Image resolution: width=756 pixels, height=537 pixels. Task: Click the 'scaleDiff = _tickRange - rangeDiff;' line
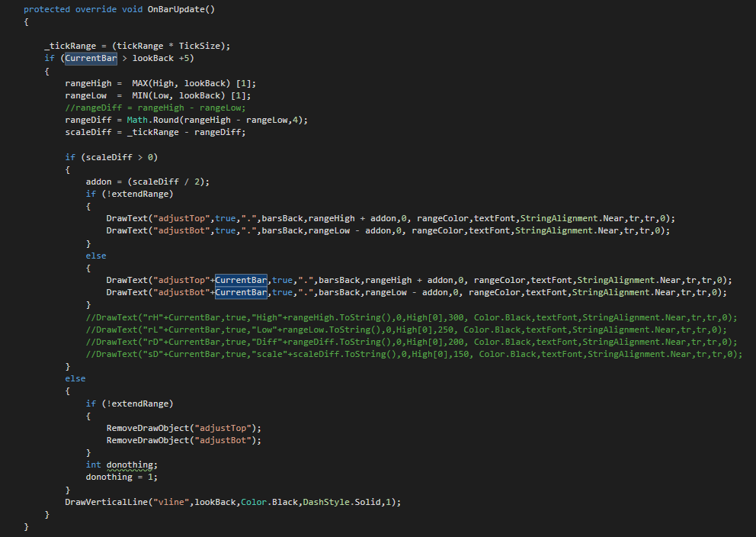pyautogui.click(x=155, y=132)
